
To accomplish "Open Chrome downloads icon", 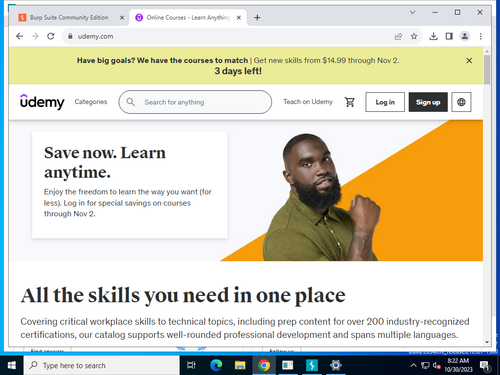I will click(x=433, y=36).
